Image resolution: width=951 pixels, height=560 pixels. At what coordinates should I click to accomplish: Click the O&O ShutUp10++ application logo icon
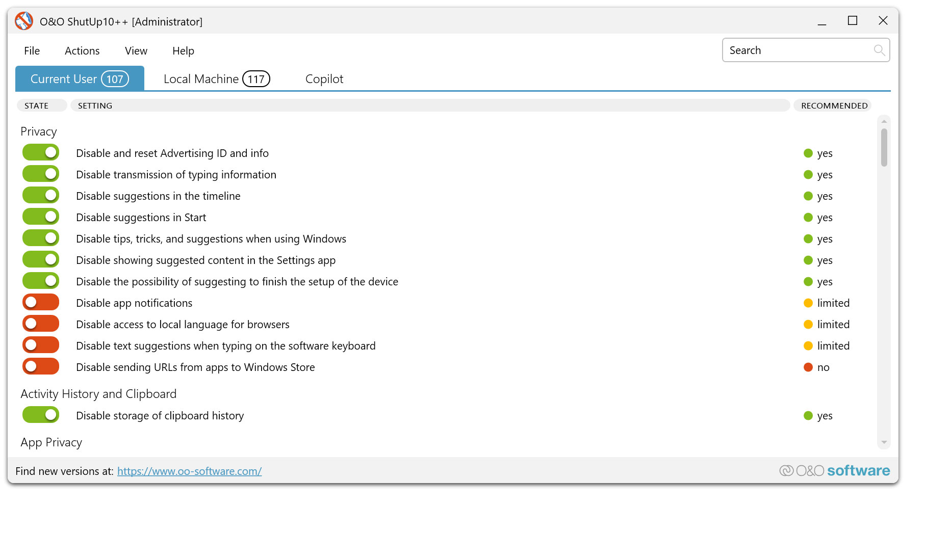tap(23, 21)
